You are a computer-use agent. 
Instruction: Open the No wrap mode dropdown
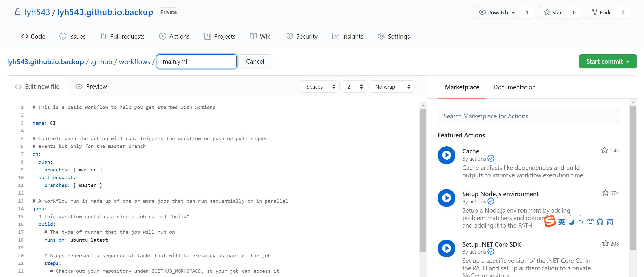click(x=392, y=87)
